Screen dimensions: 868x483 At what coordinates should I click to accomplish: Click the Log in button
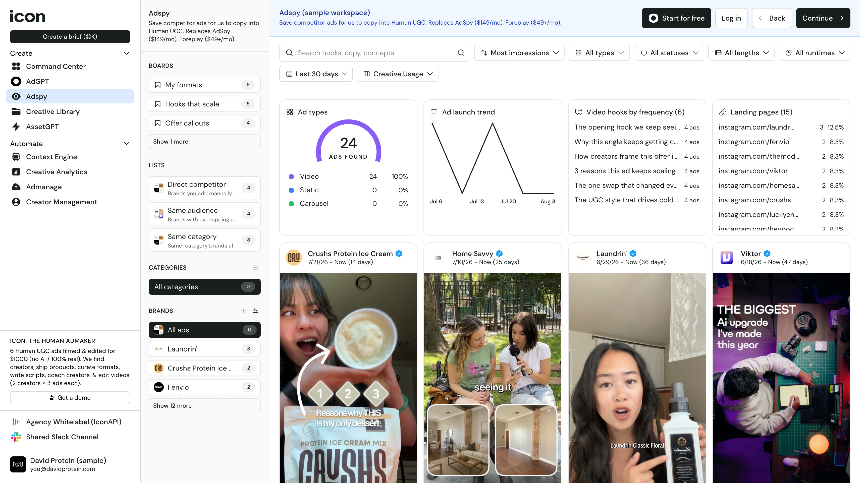click(x=731, y=18)
